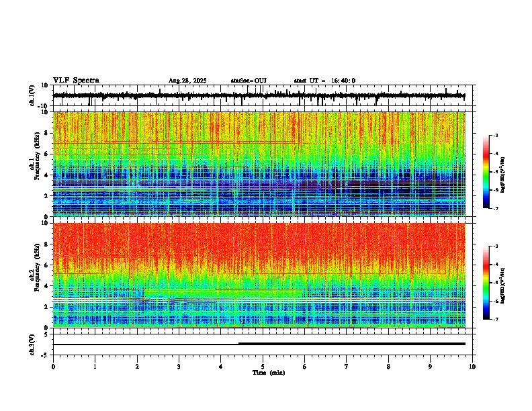The width and height of the screenshot is (532, 411).
Task: Click the ch.2 colorbar log(PSD) unit label
Action: click(x=503, y=285)
